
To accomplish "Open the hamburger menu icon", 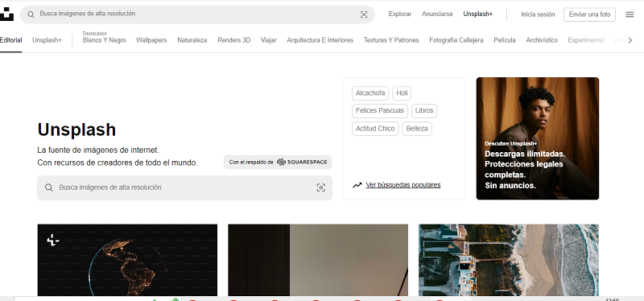I will click(x=630, y=14).
